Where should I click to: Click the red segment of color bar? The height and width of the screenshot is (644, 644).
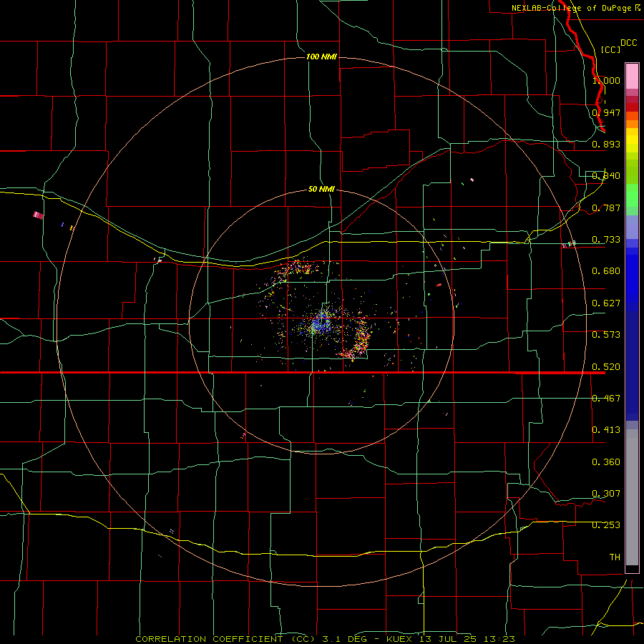pos(632,107)
